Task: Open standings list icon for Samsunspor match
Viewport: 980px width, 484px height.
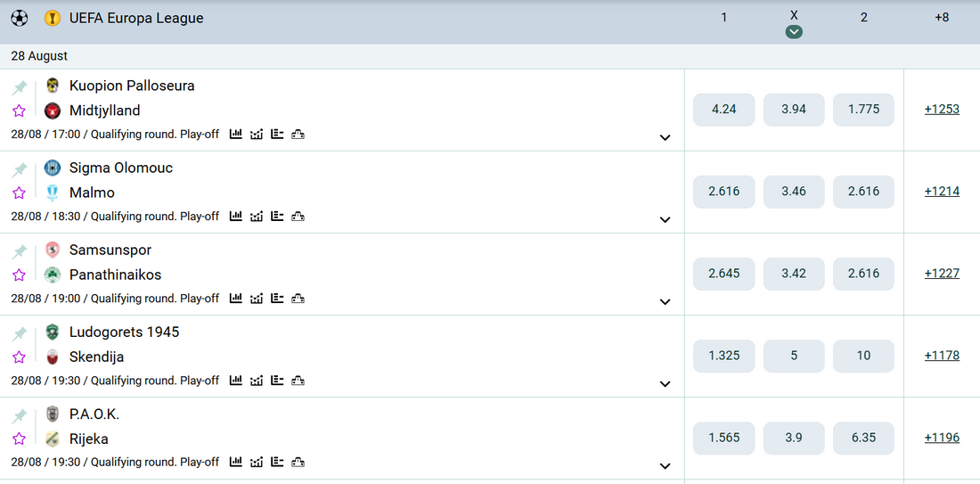Action: click(277, 299)
